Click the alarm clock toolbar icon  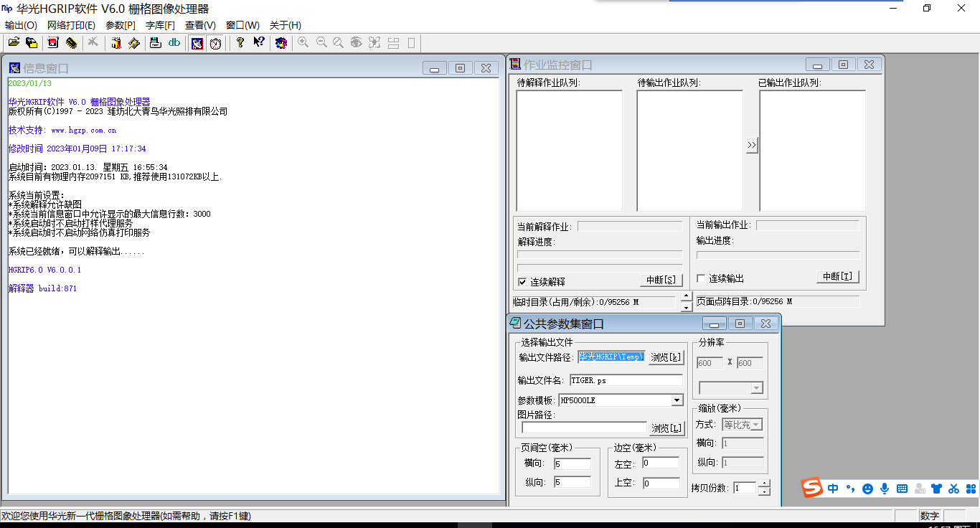(x=216, y=43)
